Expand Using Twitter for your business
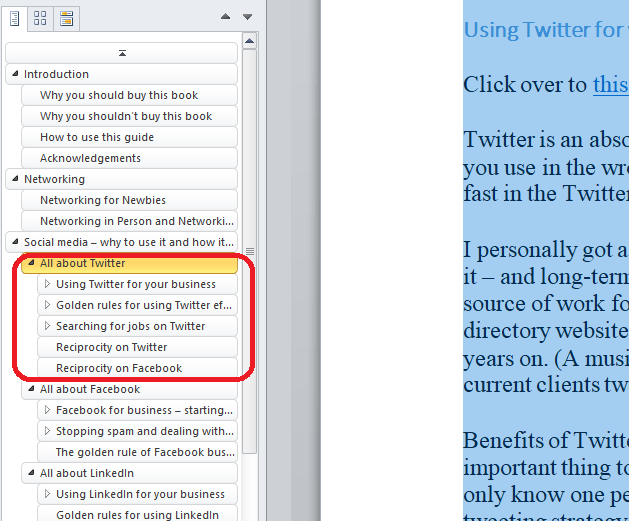The width and height of the screenshot is (629, 521). click(47, 285)
